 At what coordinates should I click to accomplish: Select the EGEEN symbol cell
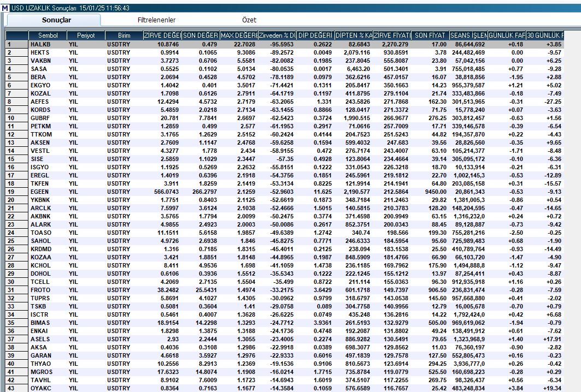48,192
